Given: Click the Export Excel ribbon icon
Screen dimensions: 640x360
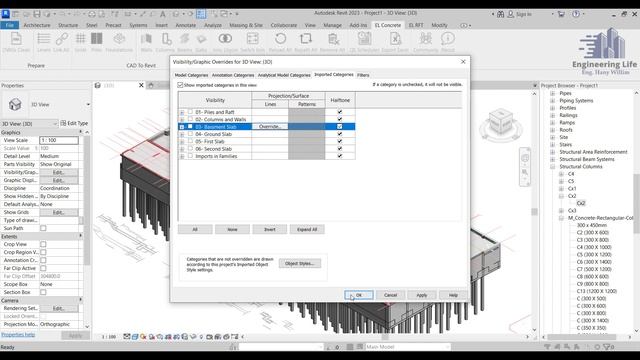Looking at the screenshot, I should 395,39.
